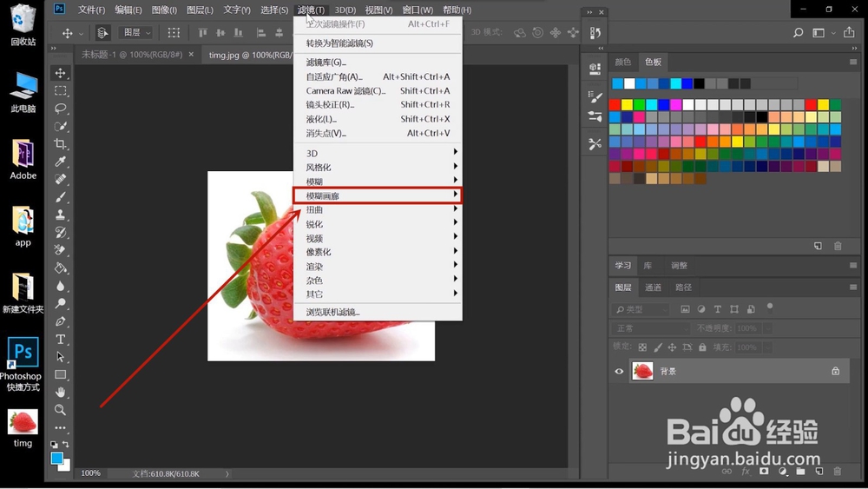Select the Rectangle shape tool

coord(61,374)
